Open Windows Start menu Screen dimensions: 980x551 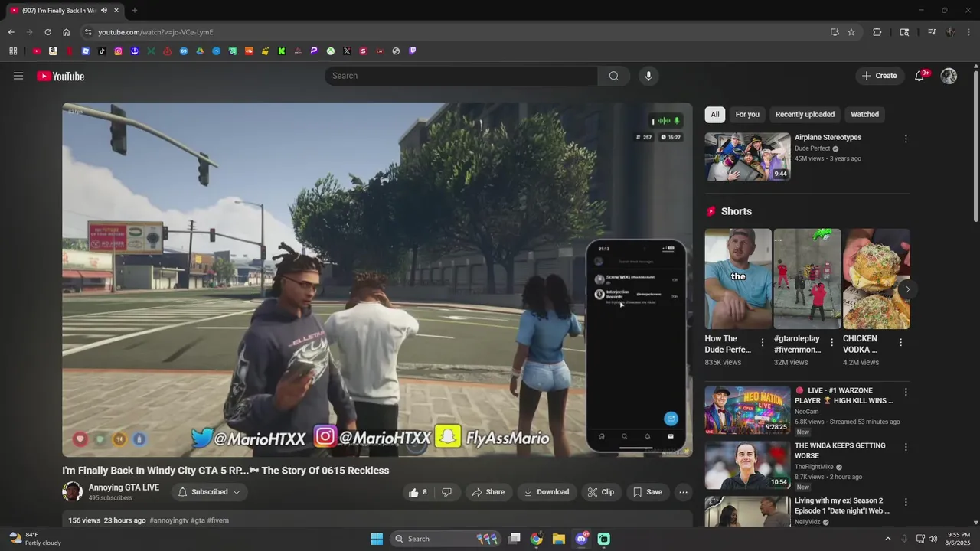pyautogui.click(x=377, y=539)
